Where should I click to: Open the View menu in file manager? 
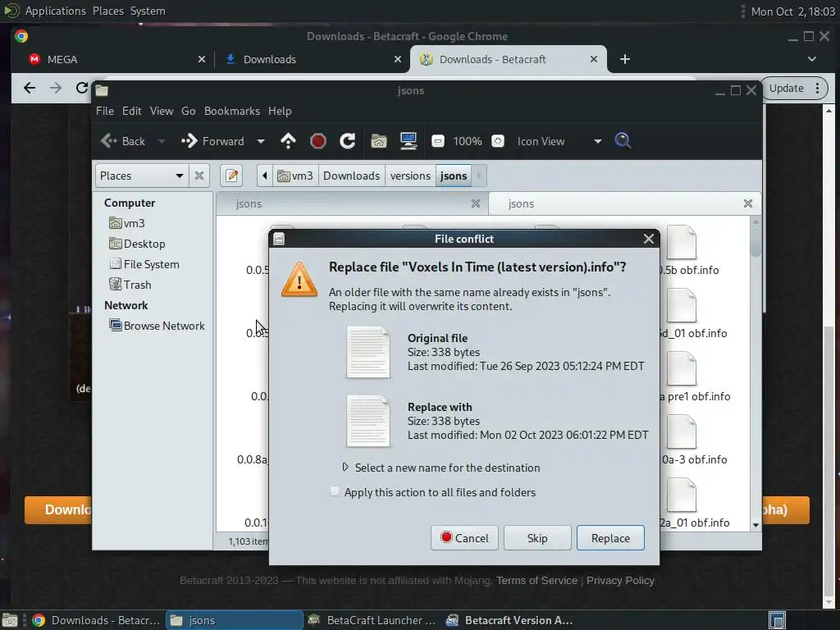(x=162, y=111)
